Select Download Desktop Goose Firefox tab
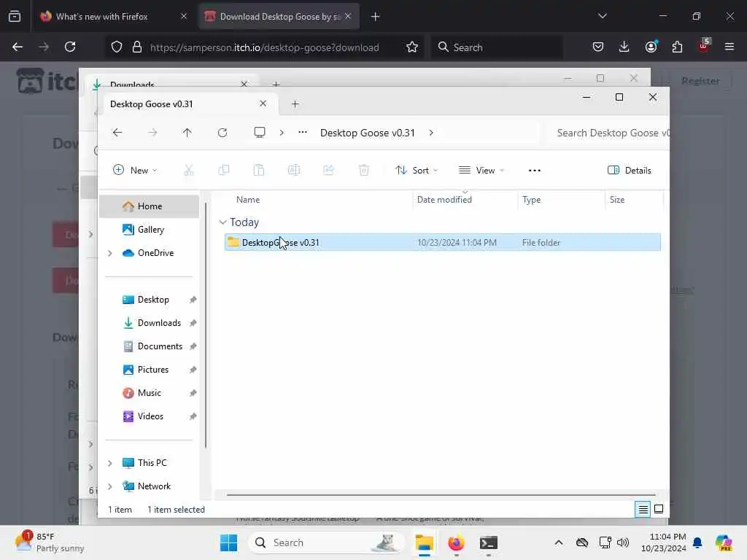The image size is (747, 560). 279,17
